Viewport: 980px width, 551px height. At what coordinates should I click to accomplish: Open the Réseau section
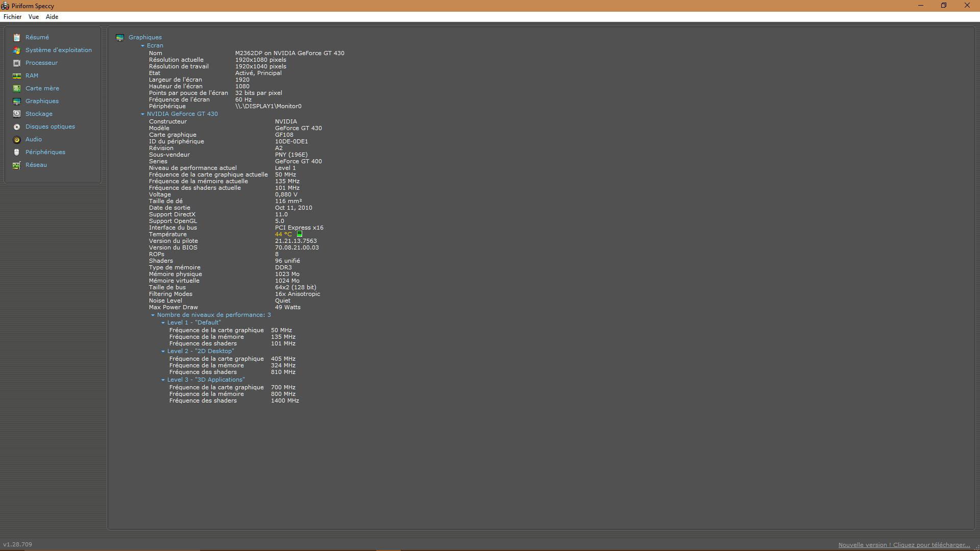(36, 165)
